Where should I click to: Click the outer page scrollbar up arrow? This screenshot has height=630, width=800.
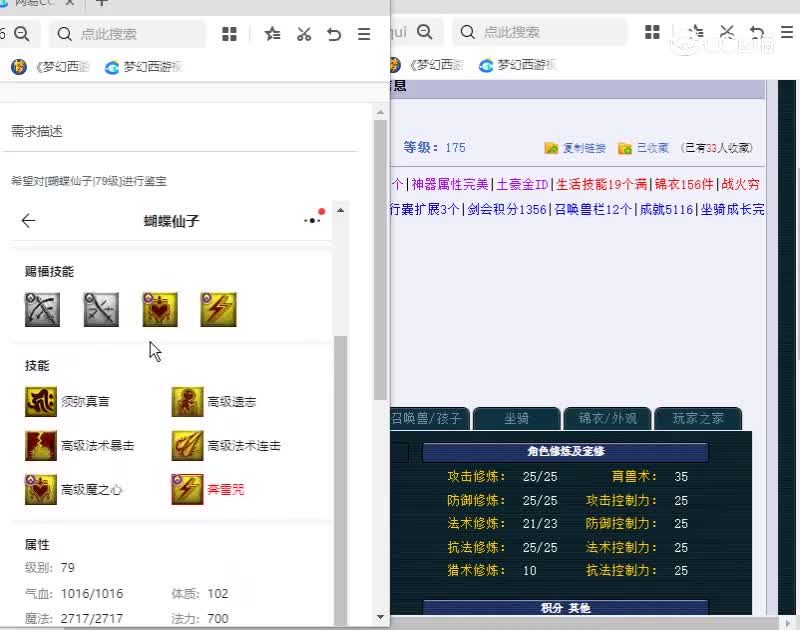tap(380, 112)
